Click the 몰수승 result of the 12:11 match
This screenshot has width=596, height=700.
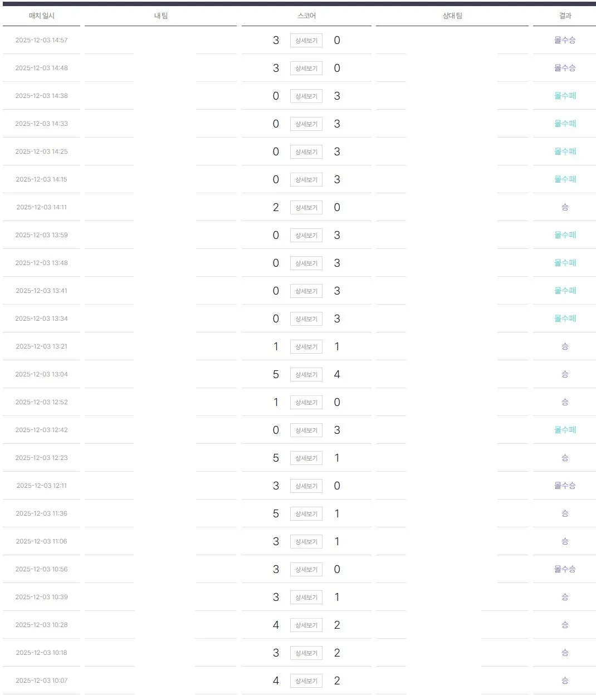coord(565,486)
